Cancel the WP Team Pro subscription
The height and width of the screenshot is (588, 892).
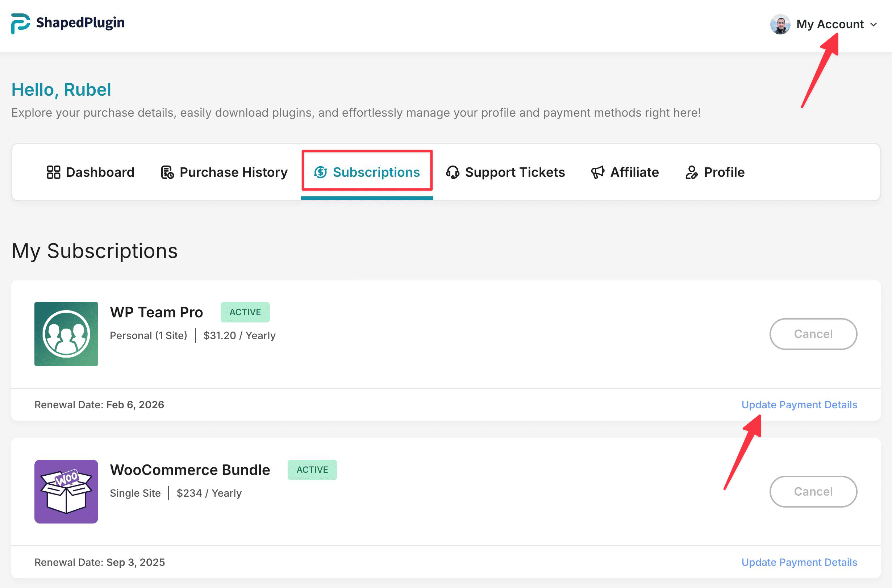[813, 334]
